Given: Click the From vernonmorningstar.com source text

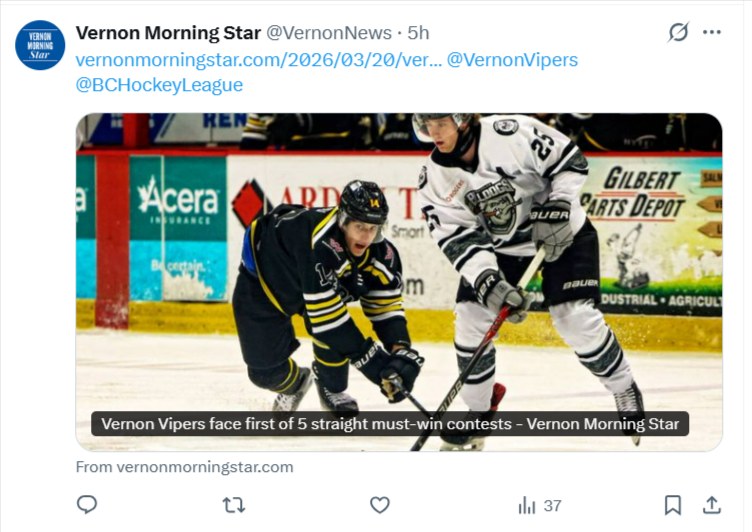Looking at the screenshot, I should 184,467.
